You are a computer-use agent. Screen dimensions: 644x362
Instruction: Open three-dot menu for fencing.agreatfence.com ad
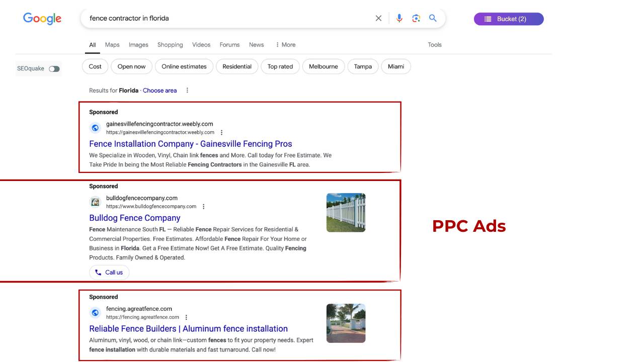point(186,317)
